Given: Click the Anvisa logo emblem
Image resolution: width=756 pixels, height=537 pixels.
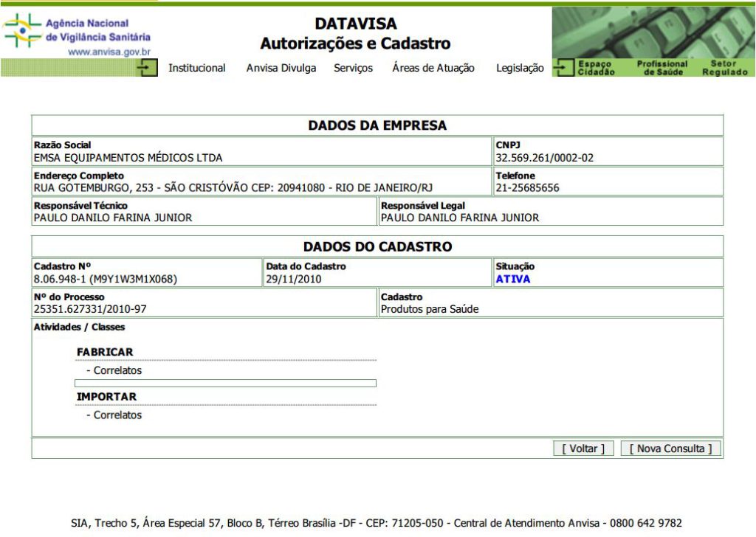Looking at the screenshot, I should coord(22,31).
